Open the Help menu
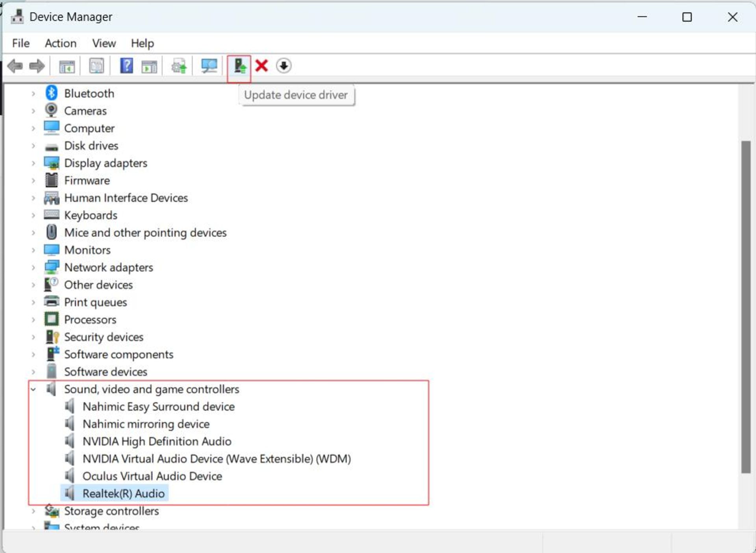The image size is (756, 553). pos(142,43)
